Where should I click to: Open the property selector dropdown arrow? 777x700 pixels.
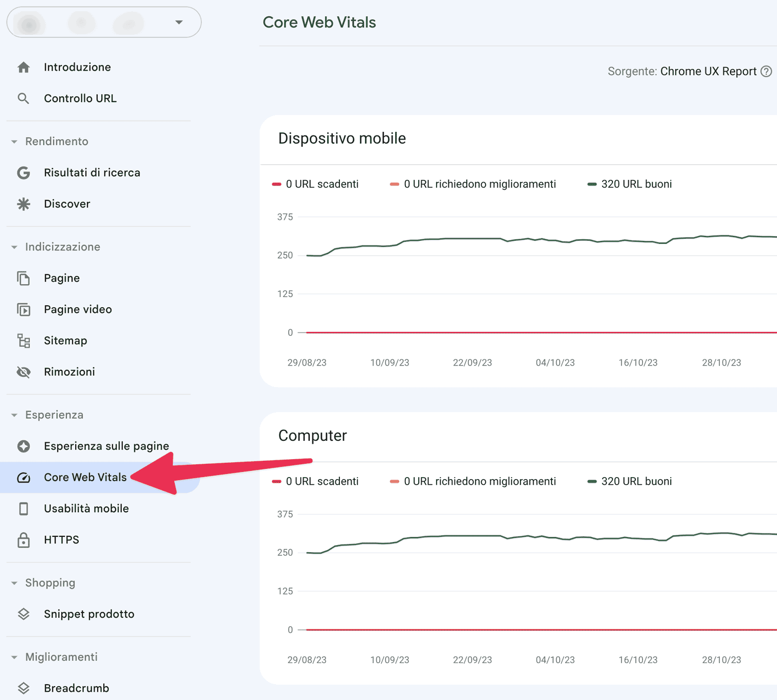pos(179,22)
